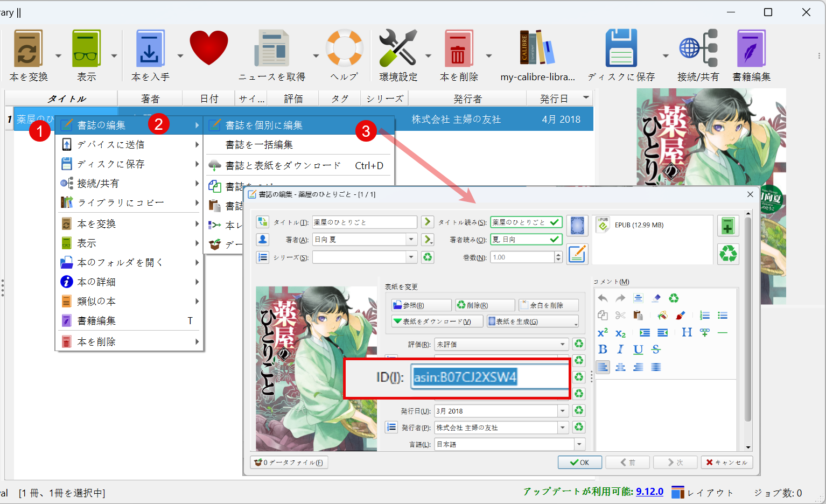Open 言語 language dropdown arrow
826x504 pixels.
pos(579,444)
